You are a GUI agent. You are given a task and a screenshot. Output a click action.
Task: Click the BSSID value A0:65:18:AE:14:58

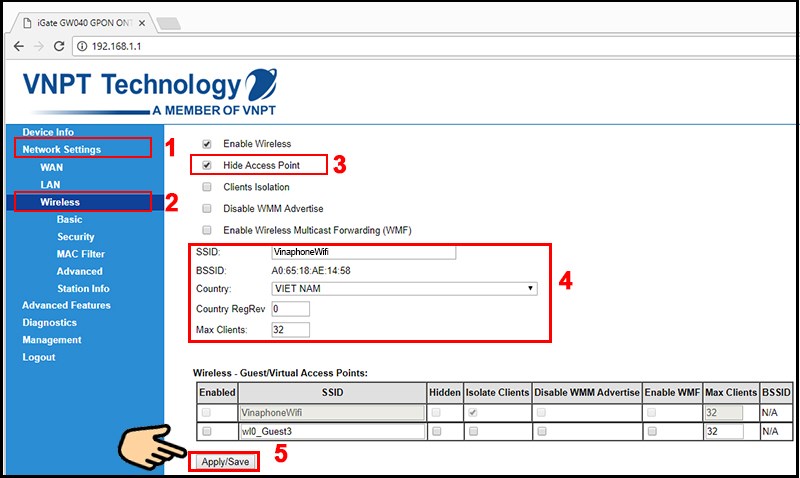(311, 271)
